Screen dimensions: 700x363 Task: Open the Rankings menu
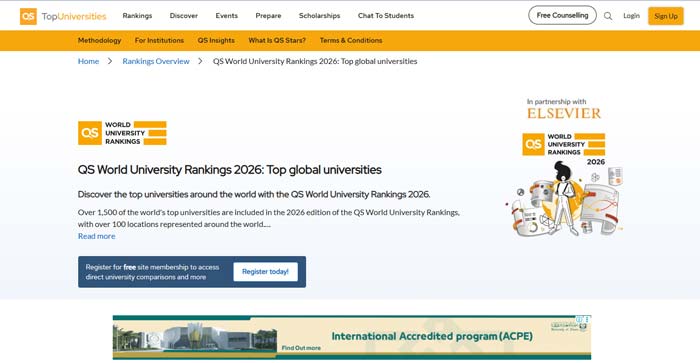[x=138, y=16]
